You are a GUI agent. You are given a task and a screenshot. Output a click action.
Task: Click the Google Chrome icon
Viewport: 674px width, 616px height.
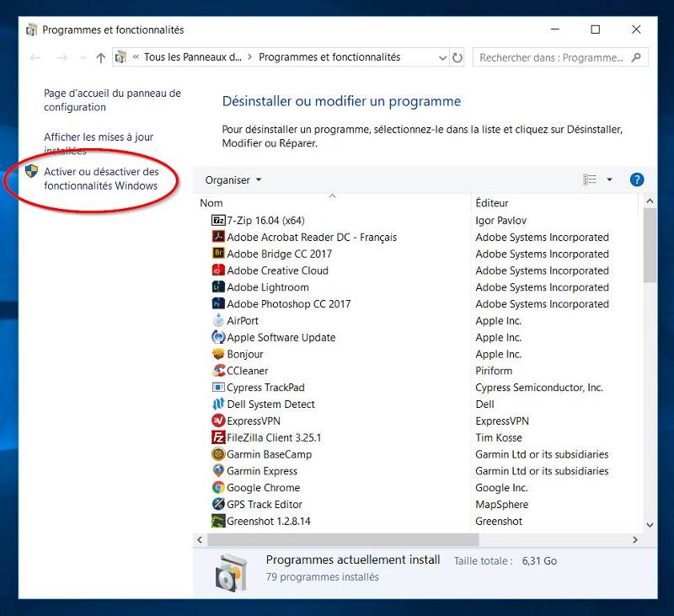(218, 487)
